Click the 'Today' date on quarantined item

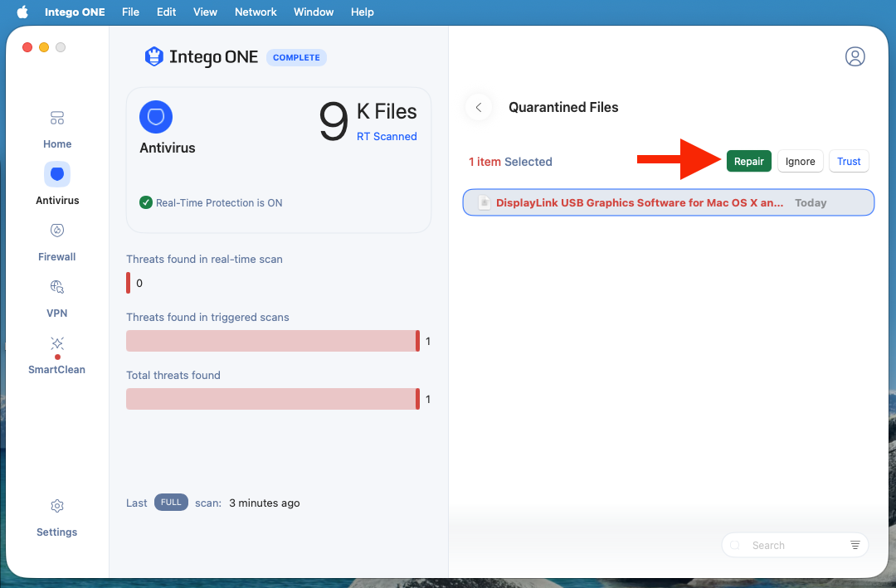[x=811, y=203]
